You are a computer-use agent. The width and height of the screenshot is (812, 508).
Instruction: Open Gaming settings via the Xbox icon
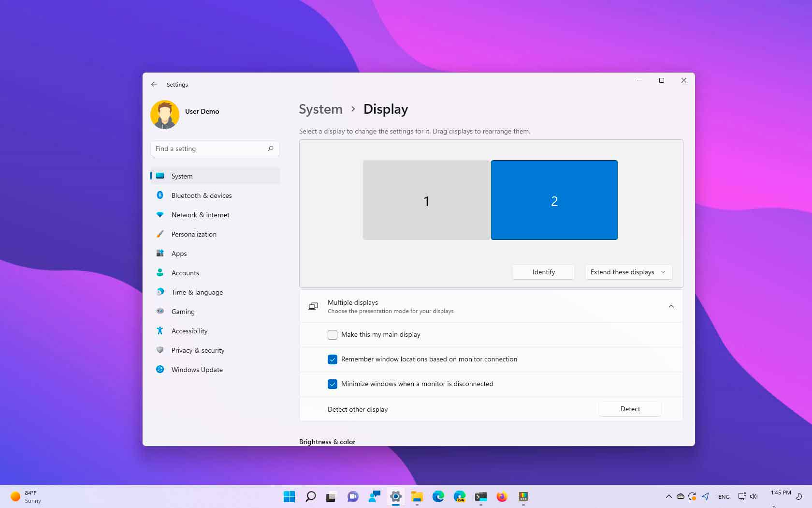click(x=160, y=312)
